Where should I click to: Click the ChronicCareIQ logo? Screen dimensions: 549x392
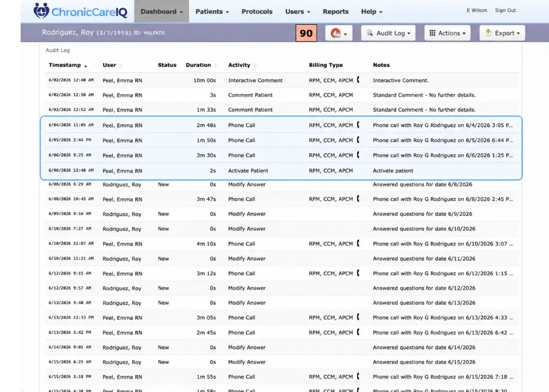pos(80,11)
